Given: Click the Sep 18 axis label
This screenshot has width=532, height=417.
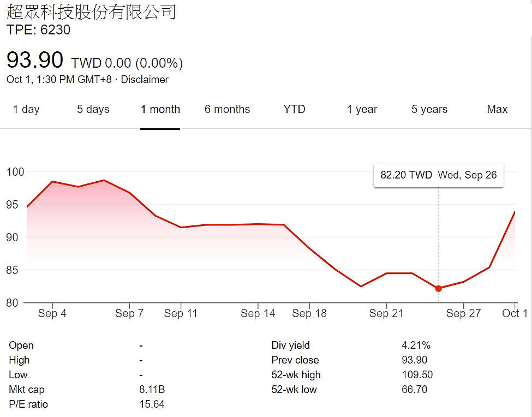Looking at the screenshot, I should click(309, 313).
